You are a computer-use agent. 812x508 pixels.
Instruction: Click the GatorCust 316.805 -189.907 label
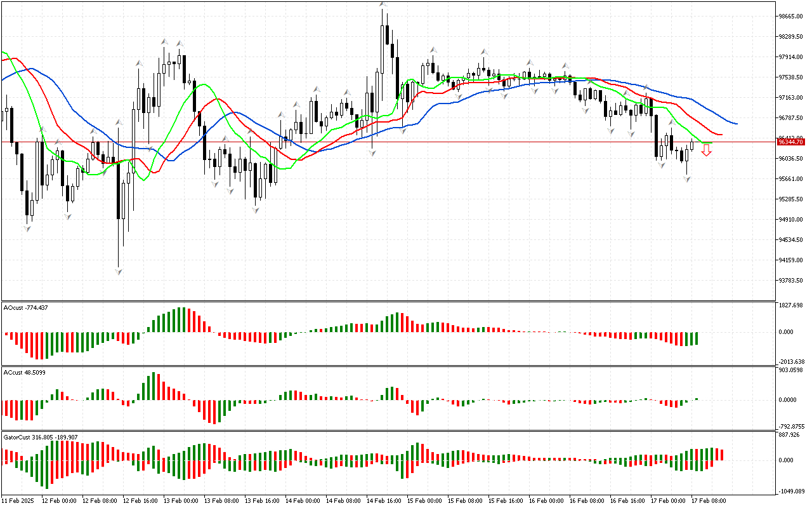(x=41, y=437)
